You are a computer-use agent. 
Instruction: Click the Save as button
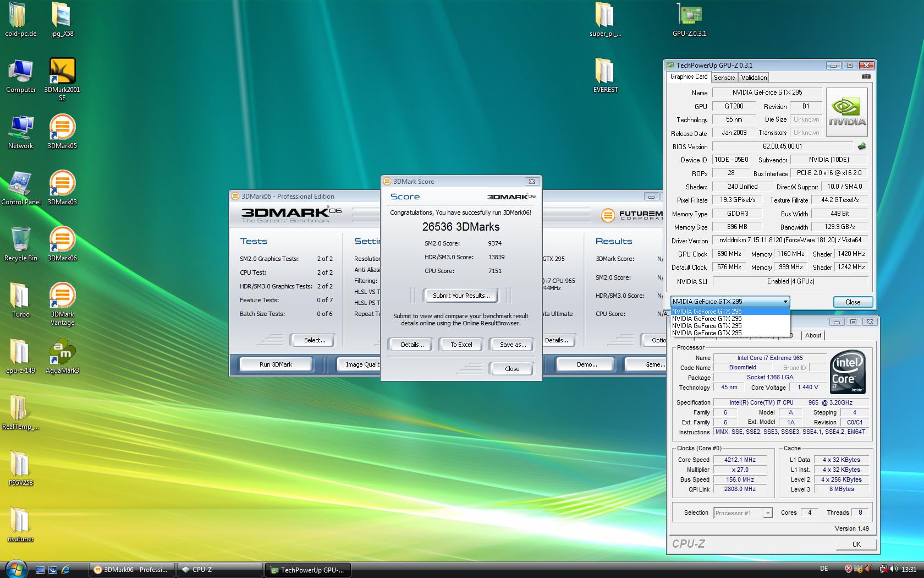[x=513, y=345]
